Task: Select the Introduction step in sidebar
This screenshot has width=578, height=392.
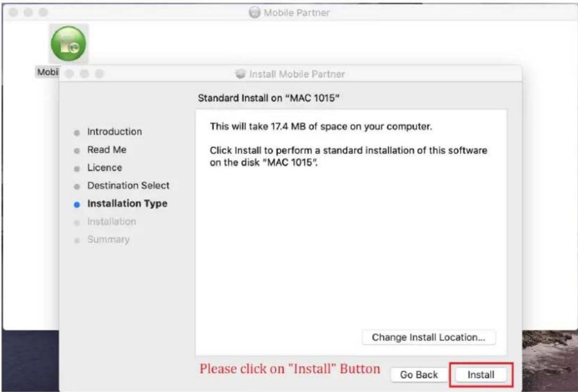Action: [114, 132]
